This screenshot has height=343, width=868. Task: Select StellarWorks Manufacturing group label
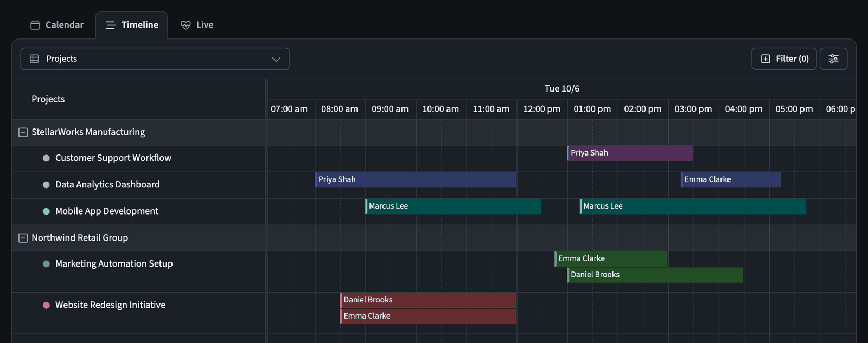(x=88, y=132)
